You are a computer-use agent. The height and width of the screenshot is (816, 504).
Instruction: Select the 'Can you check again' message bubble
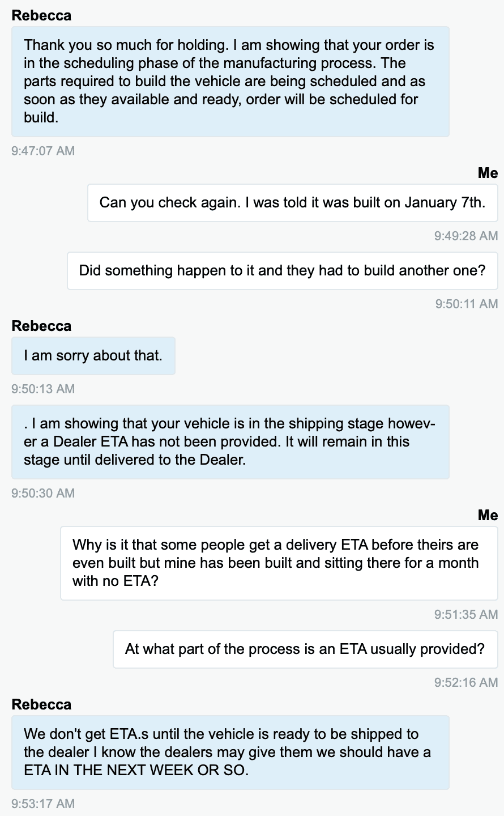tap(293, 203)
